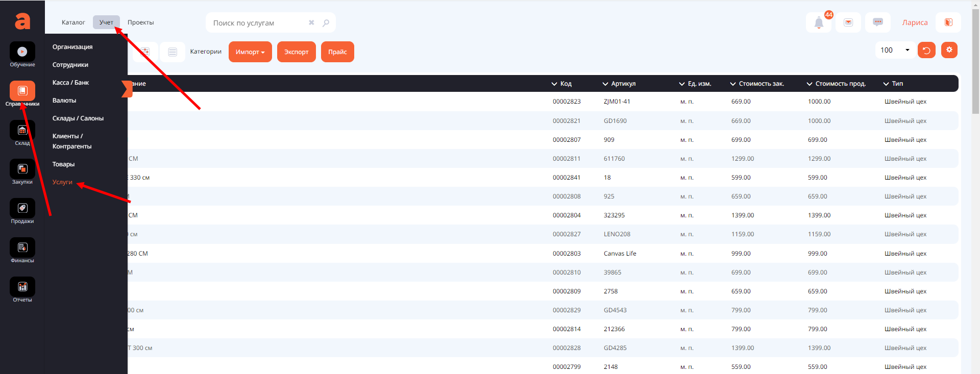Open the Отчеты sidebar icon
Image resolution: width=980 pixels, height=374 pixels.
point(22,287)
